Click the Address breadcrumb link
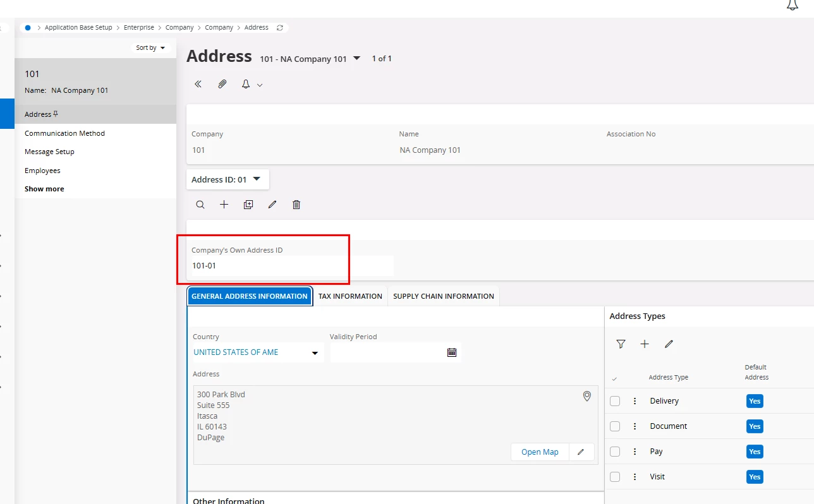 coord(257,28)
